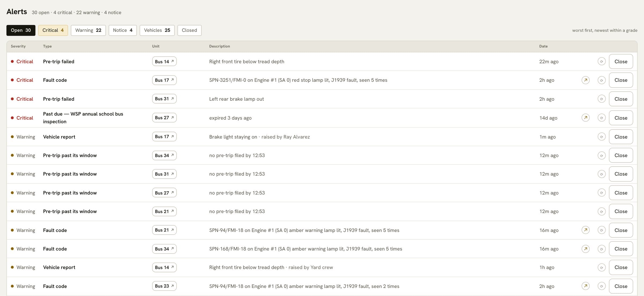Click refresh icon on Bus 21 Pre-trip past window row
644x296 pixels.
[602, 211]
